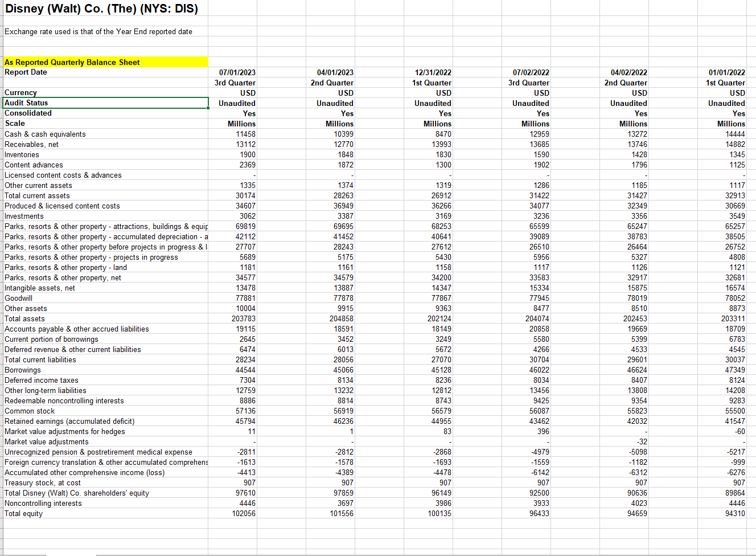The height and width of the screenshot is (556, 756).
Task: Click the 'Goodwill' row label
Action: pyautogui.click(x=18, y=298)
